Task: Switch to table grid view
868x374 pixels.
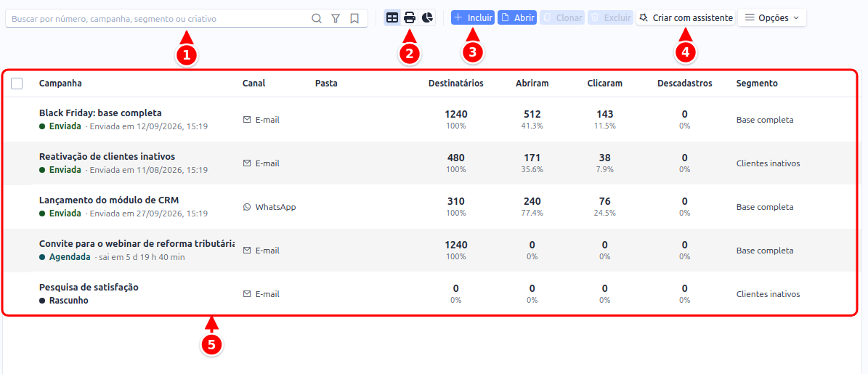Action: pyautogui.click(x=392, y=17)
